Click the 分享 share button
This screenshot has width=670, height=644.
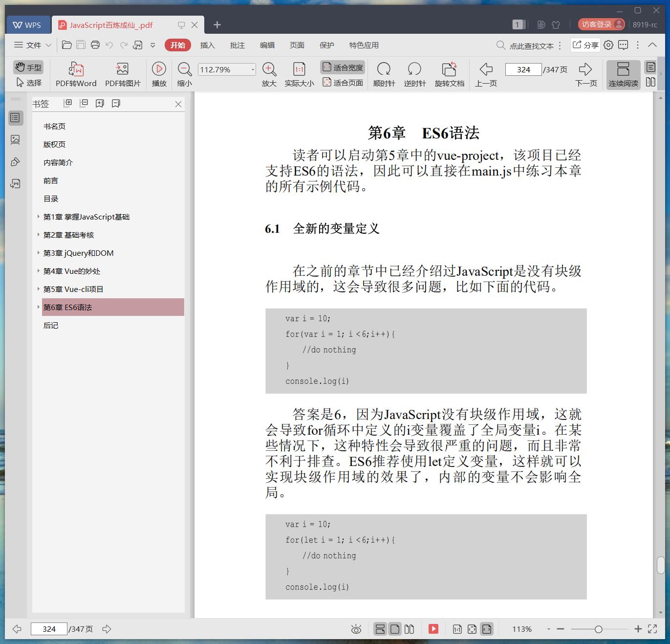(x=585, y=45)
